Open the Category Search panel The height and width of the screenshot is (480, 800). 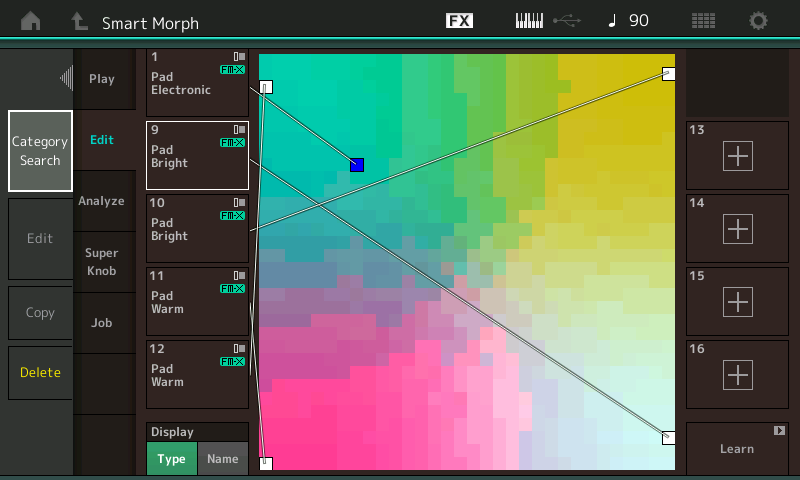[40, 151]
